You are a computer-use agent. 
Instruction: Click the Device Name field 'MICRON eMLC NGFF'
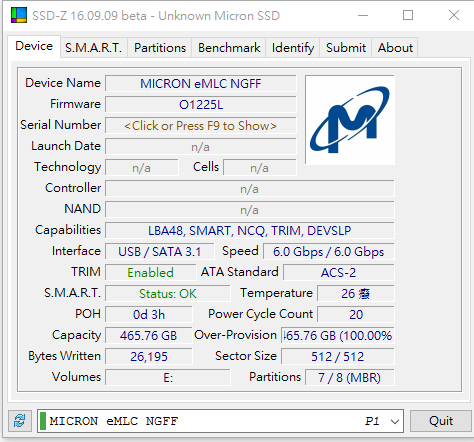[201, 84]
